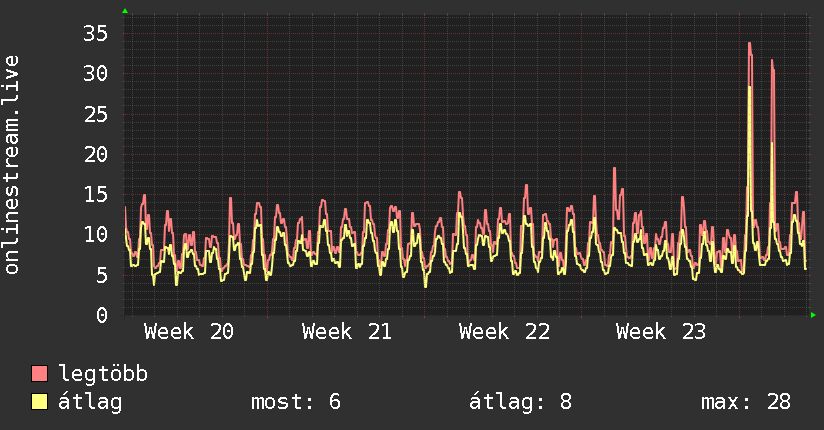This screenshot has width=824, height=430.
Task: Click the átlag: 8 statistic
Action: click(520, 402)
